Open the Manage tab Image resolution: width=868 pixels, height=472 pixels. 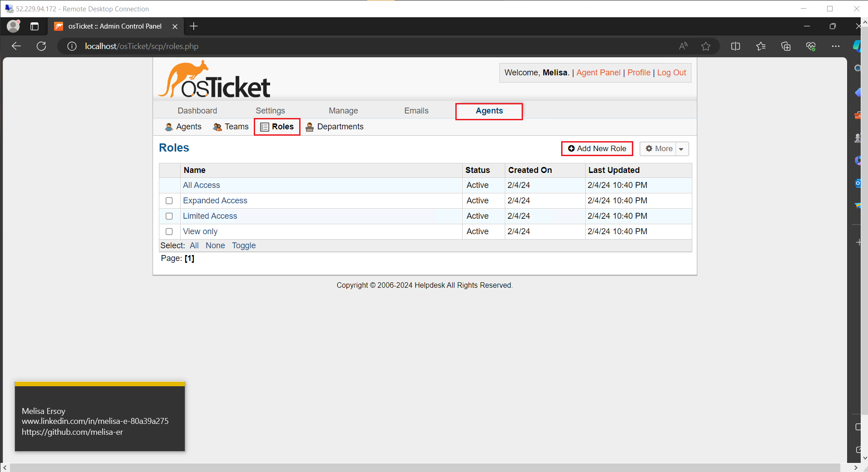[x=343, y=111]
